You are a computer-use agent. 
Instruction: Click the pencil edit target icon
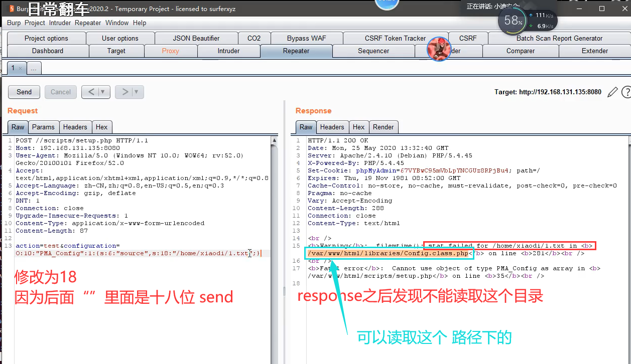click(612, 92)
